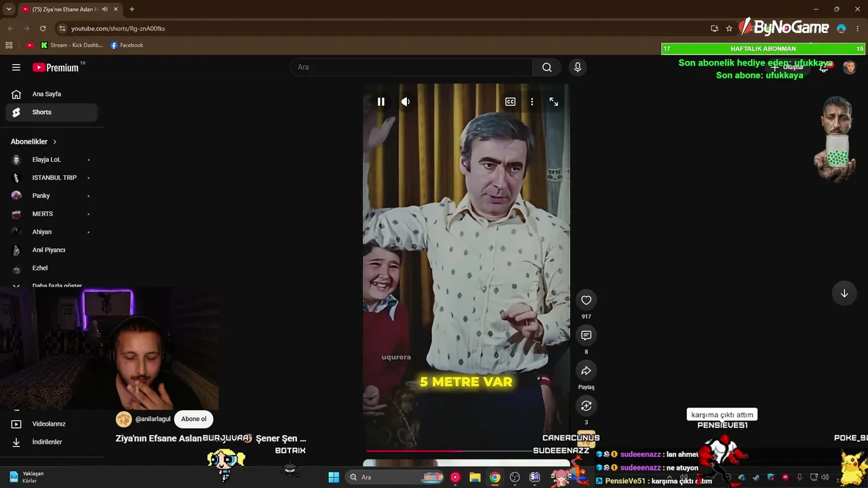Click the YouTube Oluştur create button
Viewport: 868px width, 488px height.
(x=787, y=67)
